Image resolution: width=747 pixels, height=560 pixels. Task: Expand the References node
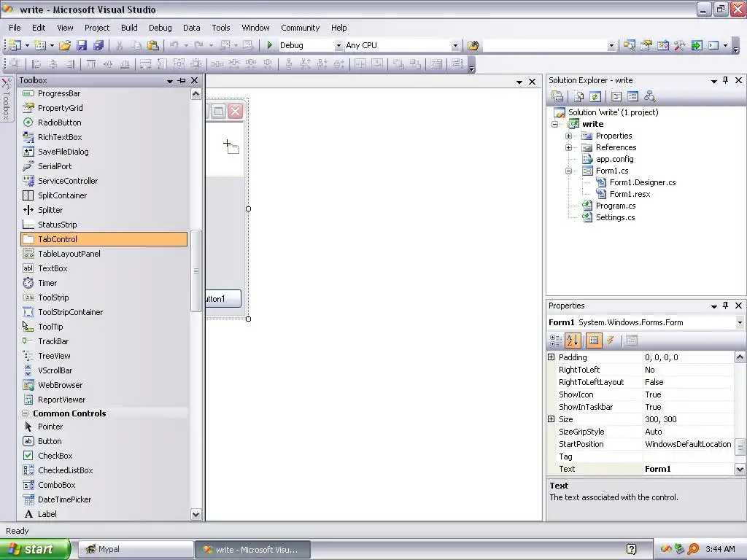pos(569,147)
